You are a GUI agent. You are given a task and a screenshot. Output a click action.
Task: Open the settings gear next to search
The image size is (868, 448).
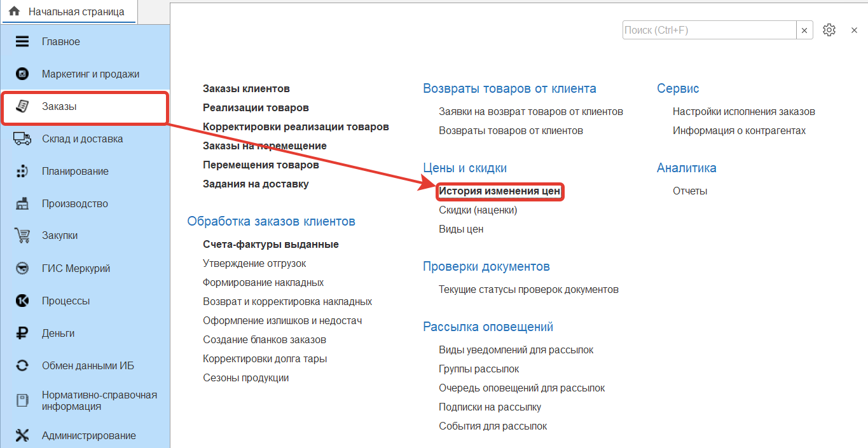[x=829, y=30]
